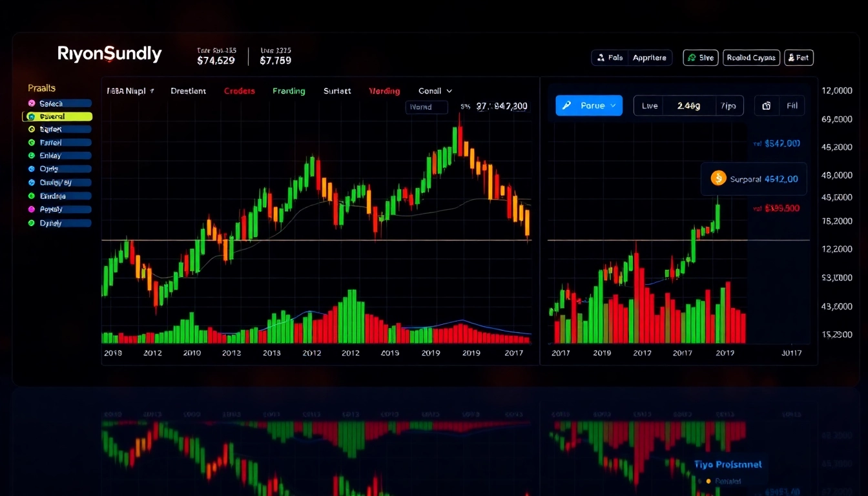Click the yellow ring icon beside Sajrek

point(31,130)
